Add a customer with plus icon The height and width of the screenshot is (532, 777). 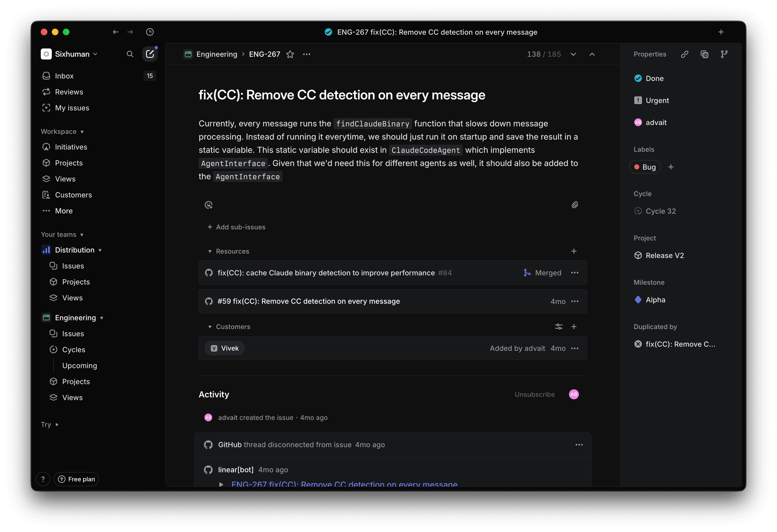[x=574, y=327]
